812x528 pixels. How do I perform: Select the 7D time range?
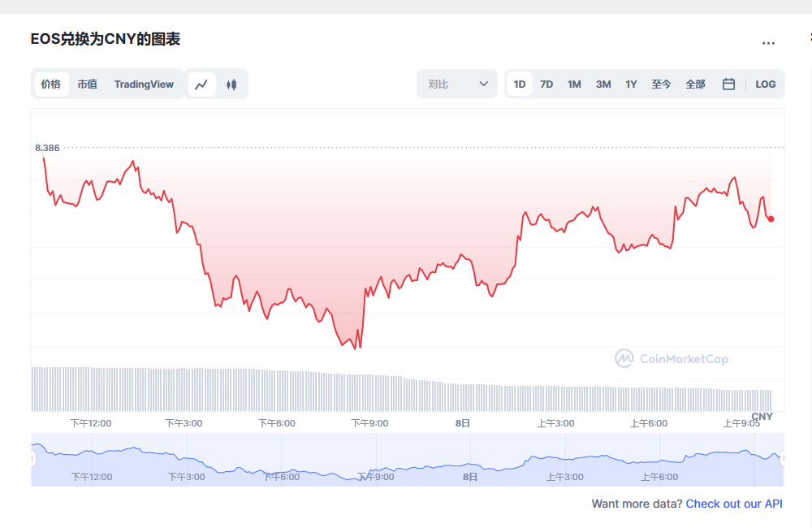pos(546,84)
